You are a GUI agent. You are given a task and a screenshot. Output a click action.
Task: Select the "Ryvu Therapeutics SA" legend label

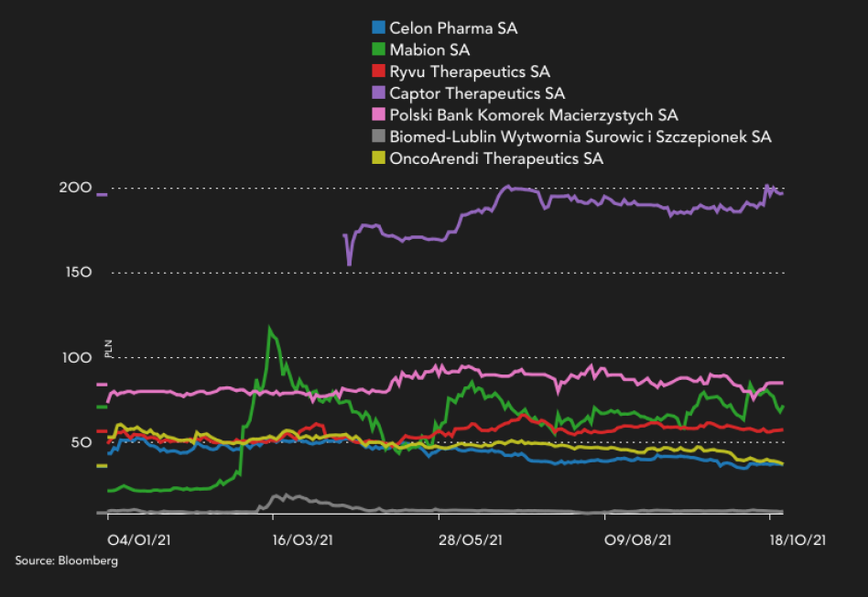pyautogui.click(x=470, y=71)
